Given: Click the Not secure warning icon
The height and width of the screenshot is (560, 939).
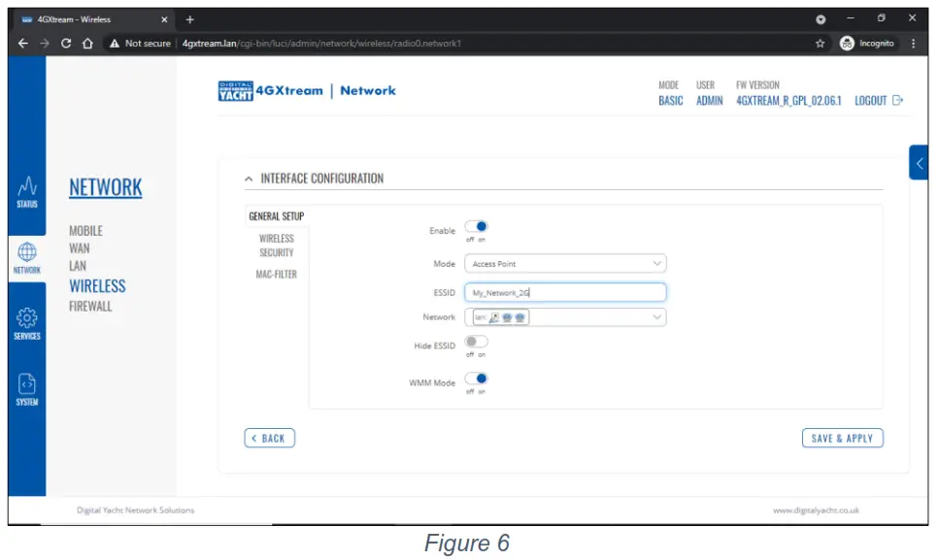Looking at the screenshot, I should pos(115,43).
